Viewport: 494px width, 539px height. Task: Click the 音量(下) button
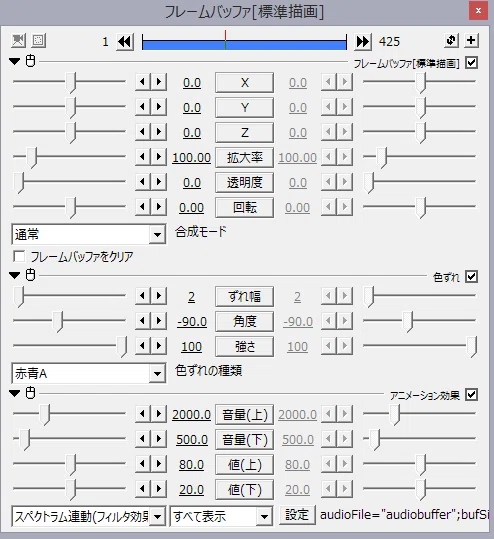(244, 440)
